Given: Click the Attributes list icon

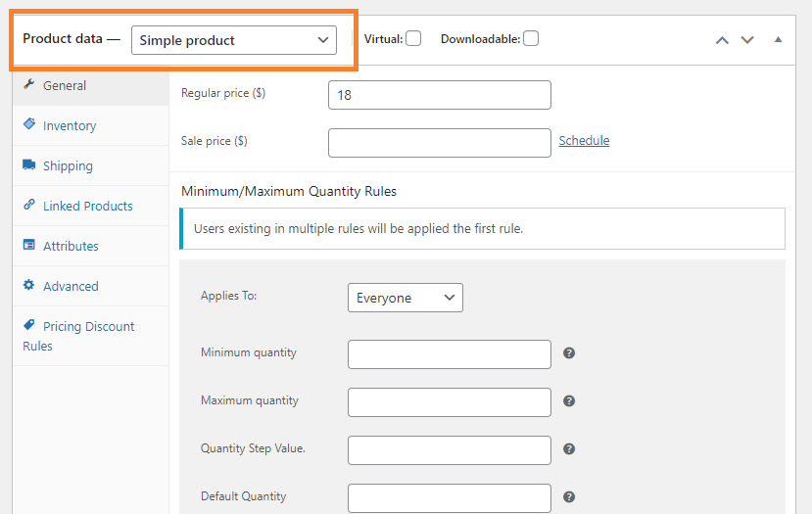Looking at the screenshot, I should point(29,245).
